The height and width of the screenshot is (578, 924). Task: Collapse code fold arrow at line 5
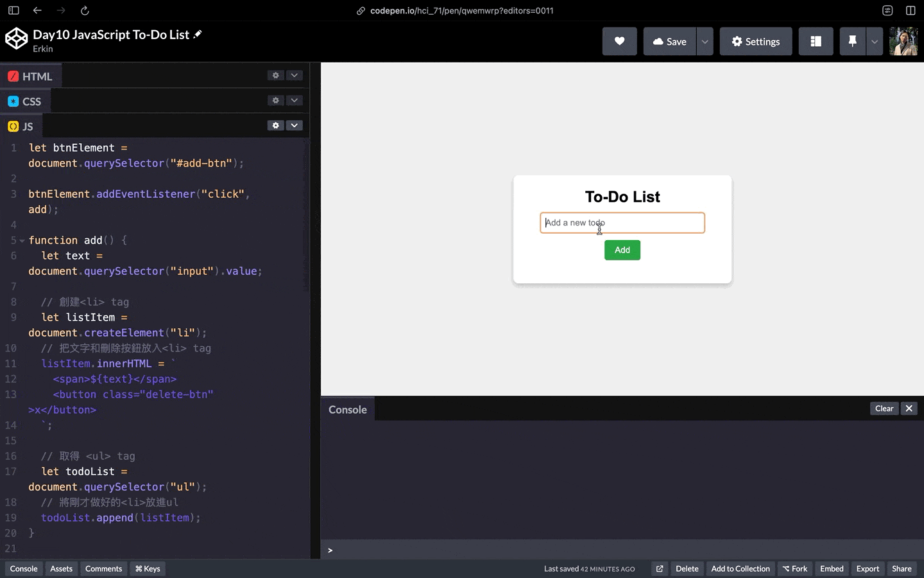[22, 241]
